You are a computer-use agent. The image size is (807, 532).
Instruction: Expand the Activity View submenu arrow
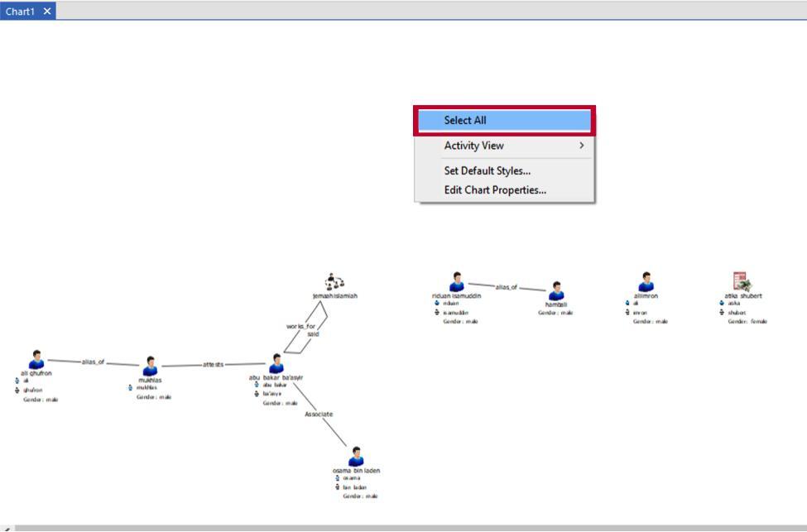582,146
